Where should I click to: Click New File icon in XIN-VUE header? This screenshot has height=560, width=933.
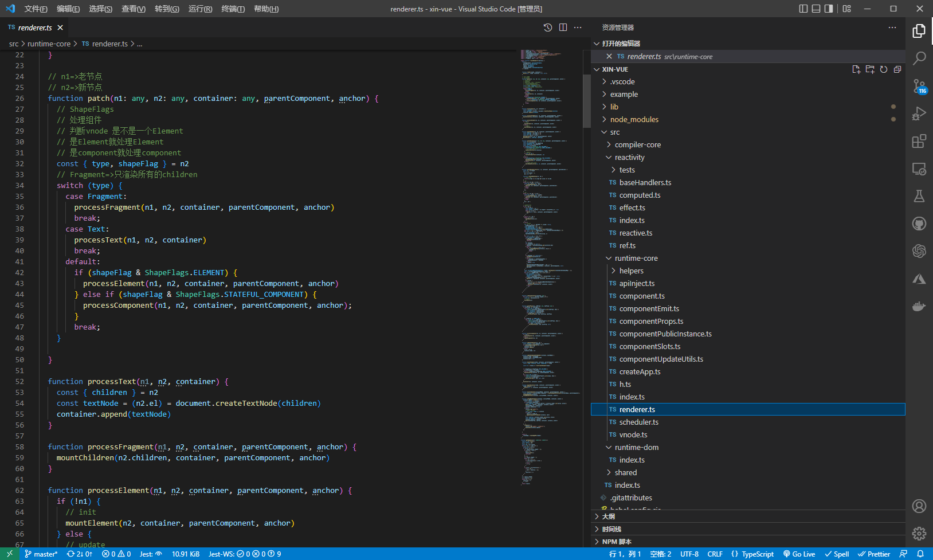coord(856,69)
